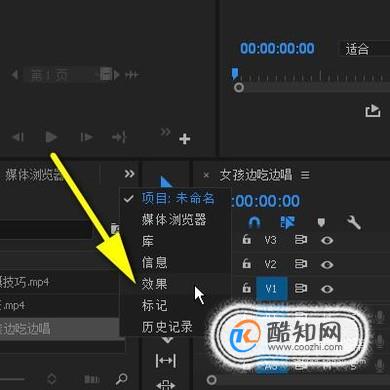Click the Insert button in source monitor

[119, 137]
